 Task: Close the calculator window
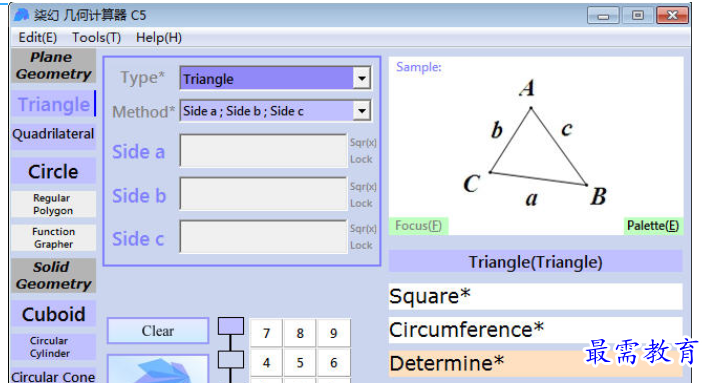(672, 15)
